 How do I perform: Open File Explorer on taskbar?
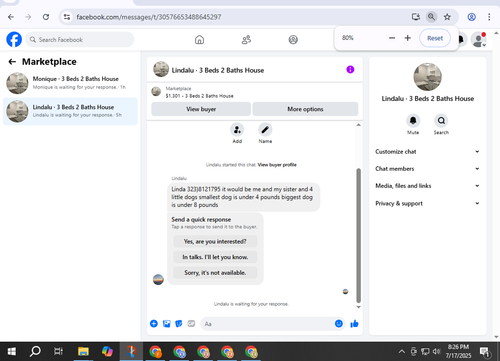(83, 351)
